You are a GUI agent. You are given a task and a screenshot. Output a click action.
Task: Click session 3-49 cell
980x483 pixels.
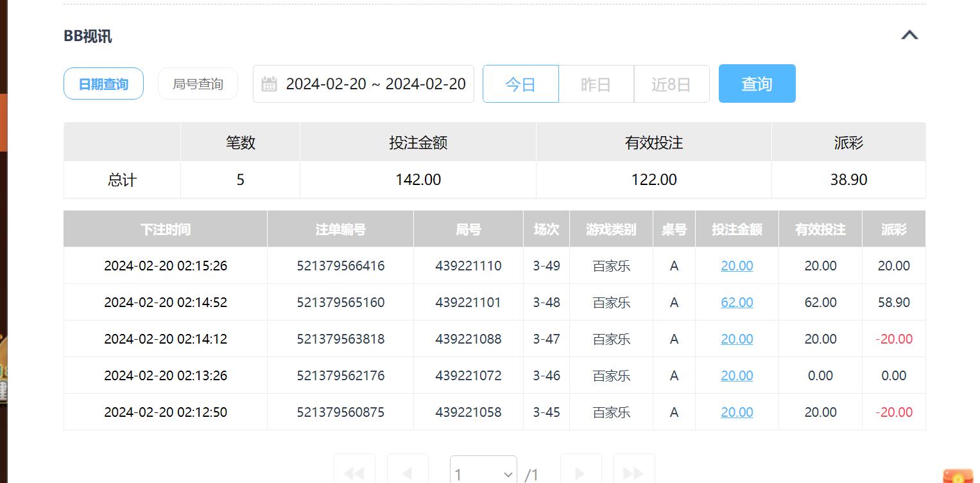point(546,265)
